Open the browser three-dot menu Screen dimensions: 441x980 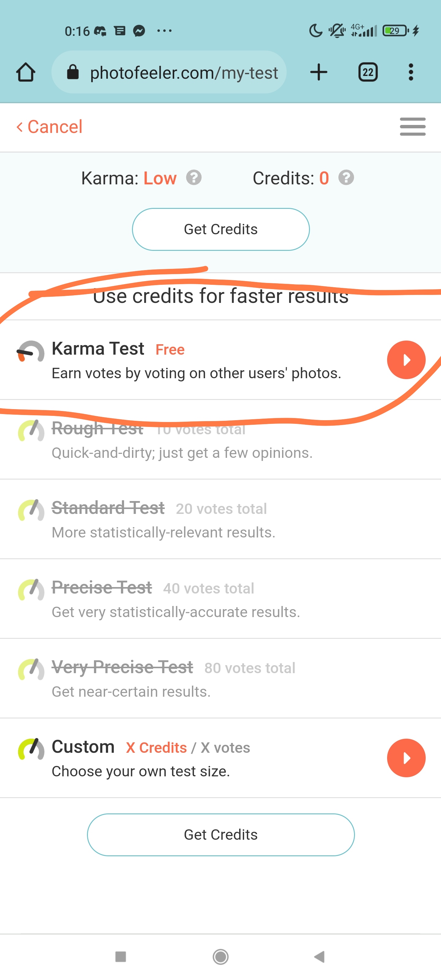(x=411, y=72)
